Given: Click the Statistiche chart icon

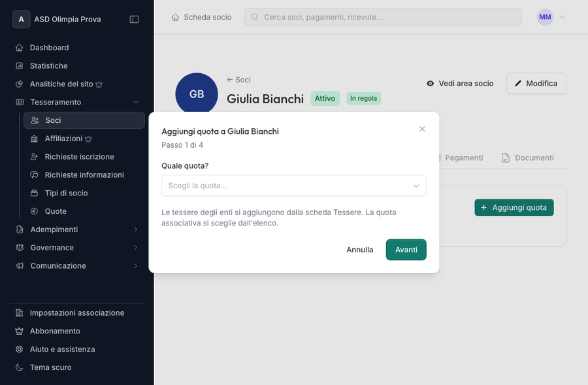Looking at the screenshot, I should 19,66.
